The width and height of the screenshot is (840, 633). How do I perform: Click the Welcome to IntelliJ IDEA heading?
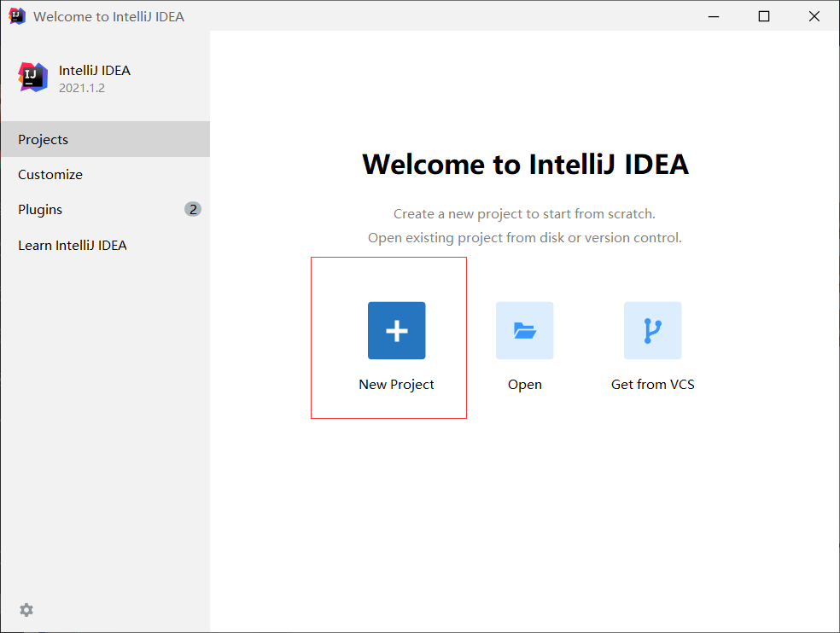[526, 164]
